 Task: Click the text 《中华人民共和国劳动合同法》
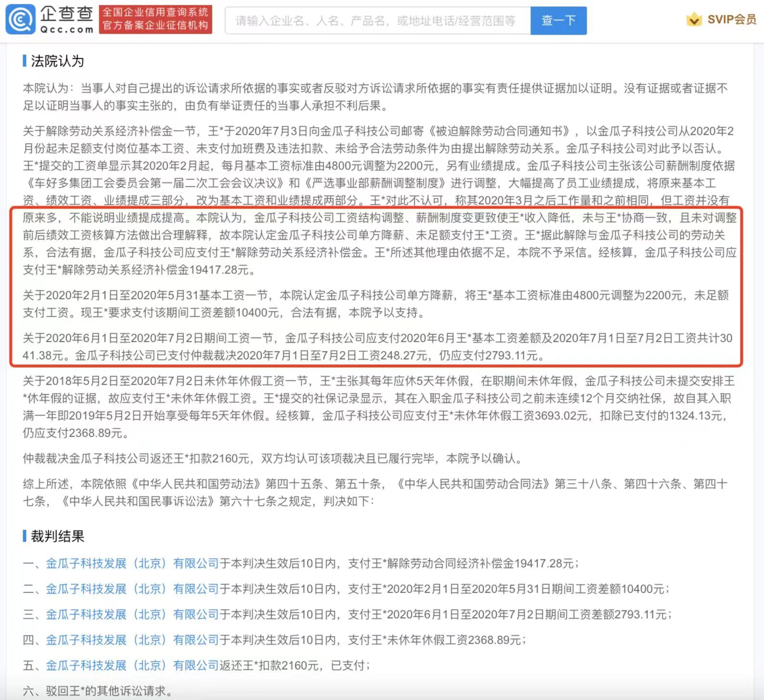(473, 484)
